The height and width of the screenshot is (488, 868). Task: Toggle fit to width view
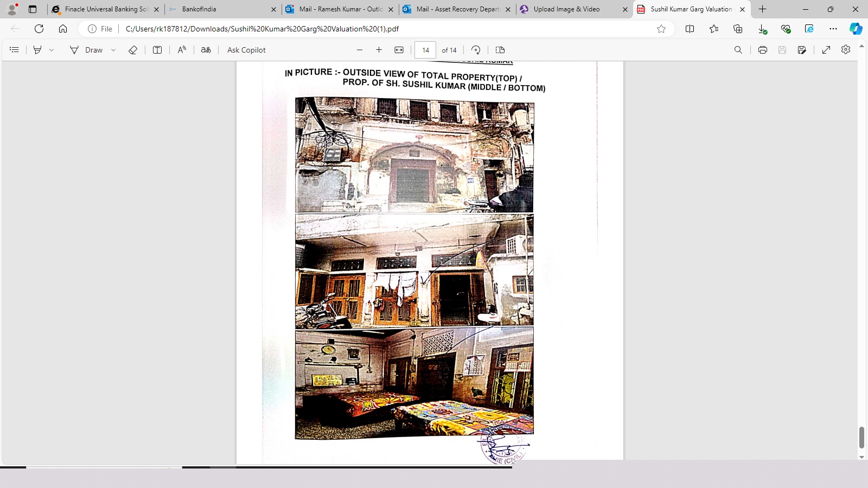tap(399, 50)
